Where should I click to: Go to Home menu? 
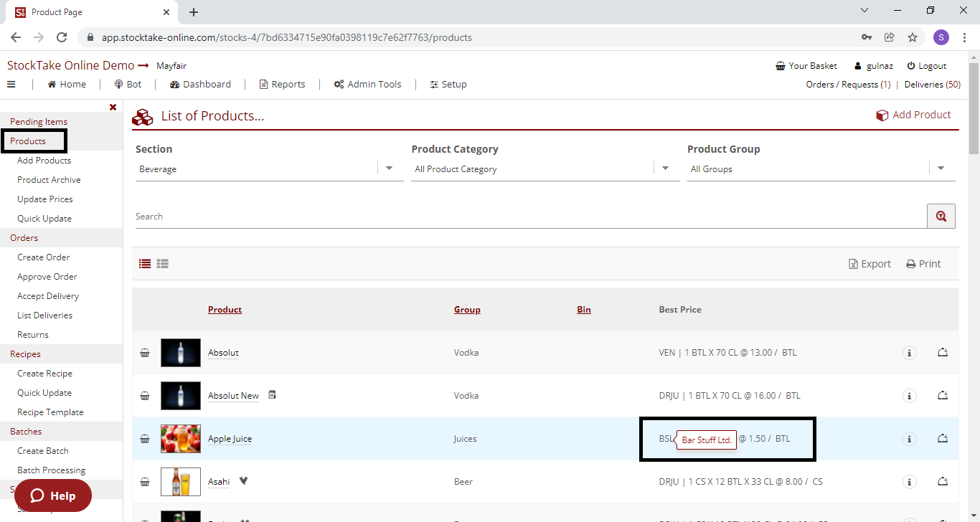click(67, 85)
